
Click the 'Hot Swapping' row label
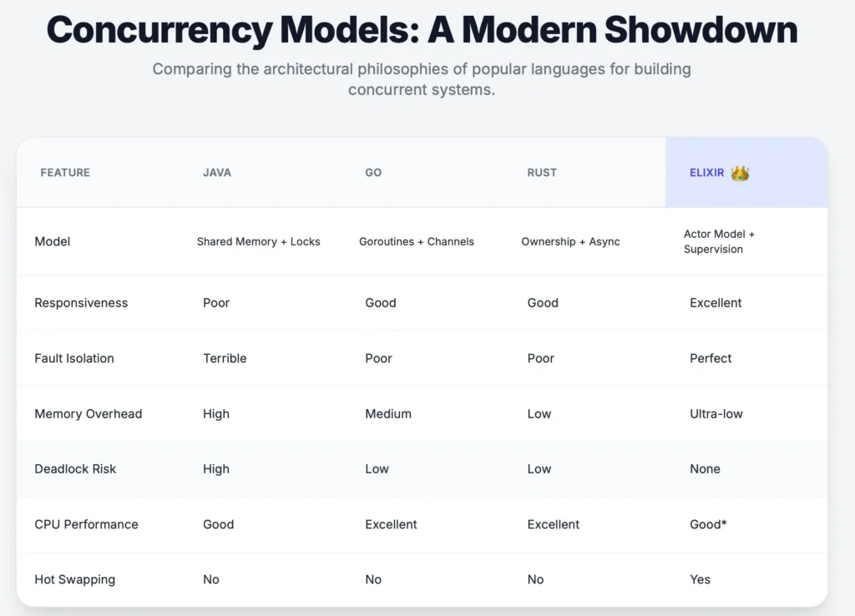[x=75, y=579]
